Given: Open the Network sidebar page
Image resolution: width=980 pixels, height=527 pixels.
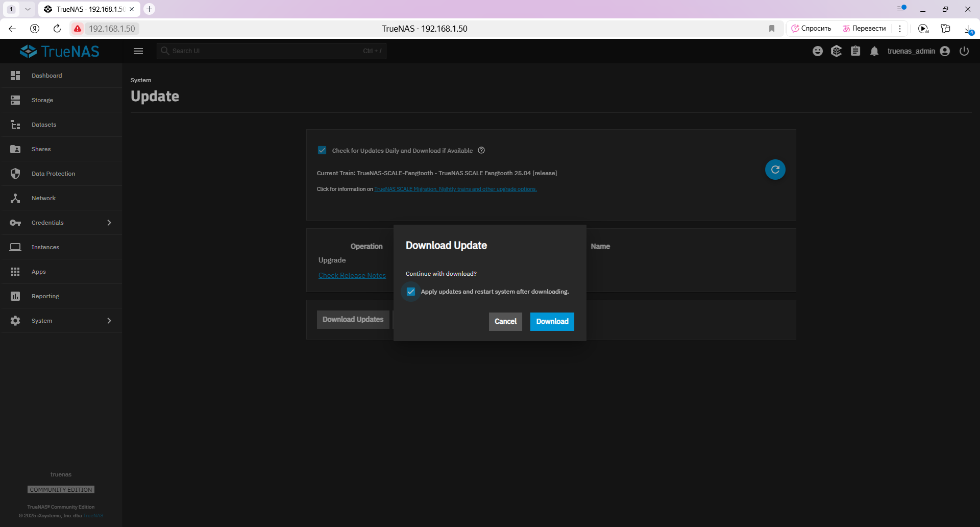Looking at the screenshot, I should coord(61,198).
